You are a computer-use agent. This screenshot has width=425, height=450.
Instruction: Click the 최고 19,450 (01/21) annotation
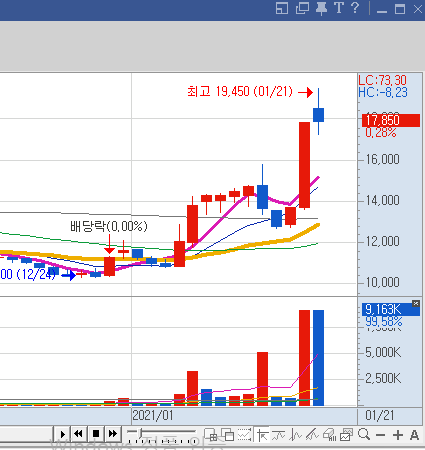click(240, 91)
